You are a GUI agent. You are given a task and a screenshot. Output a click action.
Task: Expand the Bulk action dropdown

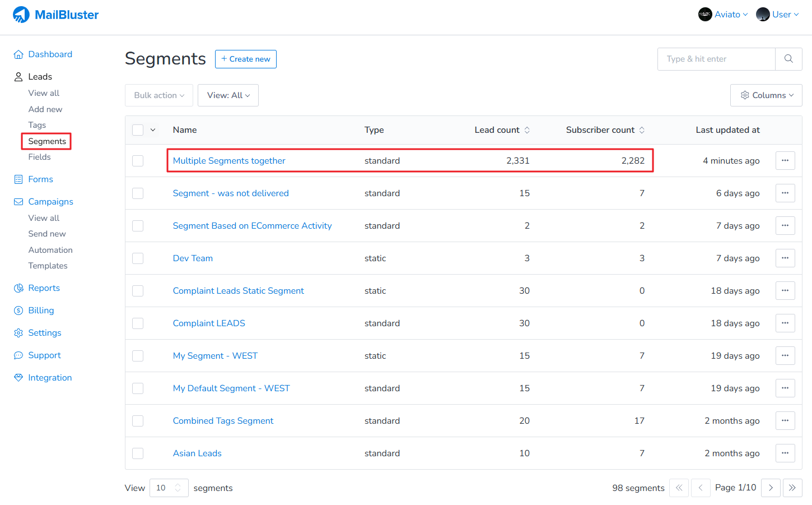[159, 95]
